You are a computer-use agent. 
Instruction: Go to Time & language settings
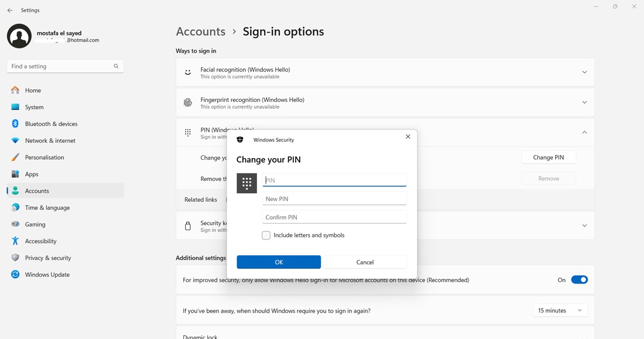click(47, 208)
